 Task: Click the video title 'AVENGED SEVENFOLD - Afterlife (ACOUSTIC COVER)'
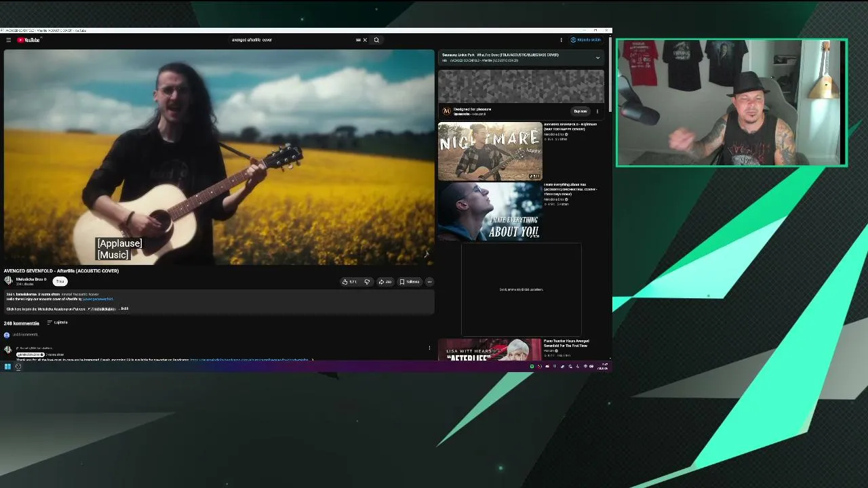pyautogui.click(x=61, y=271)
